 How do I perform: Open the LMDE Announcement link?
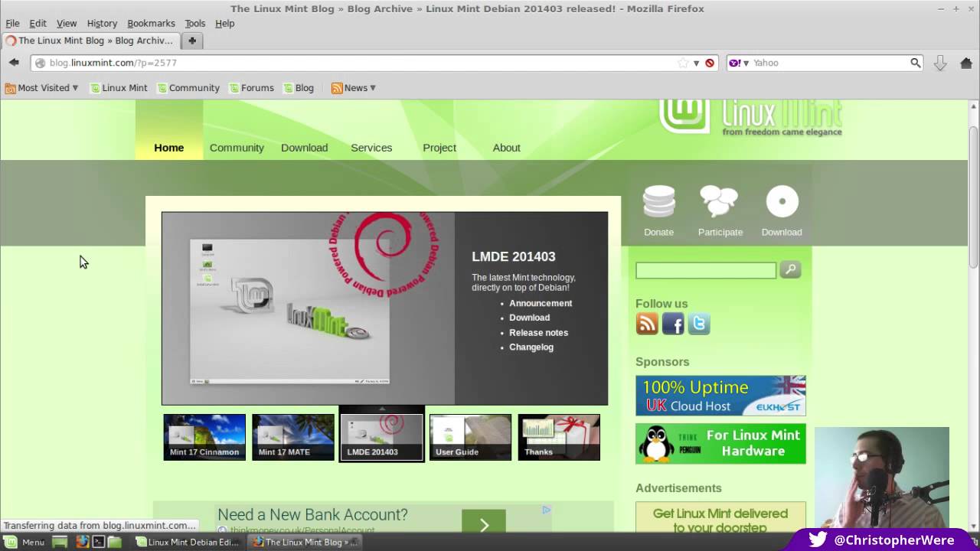(541, 303)
